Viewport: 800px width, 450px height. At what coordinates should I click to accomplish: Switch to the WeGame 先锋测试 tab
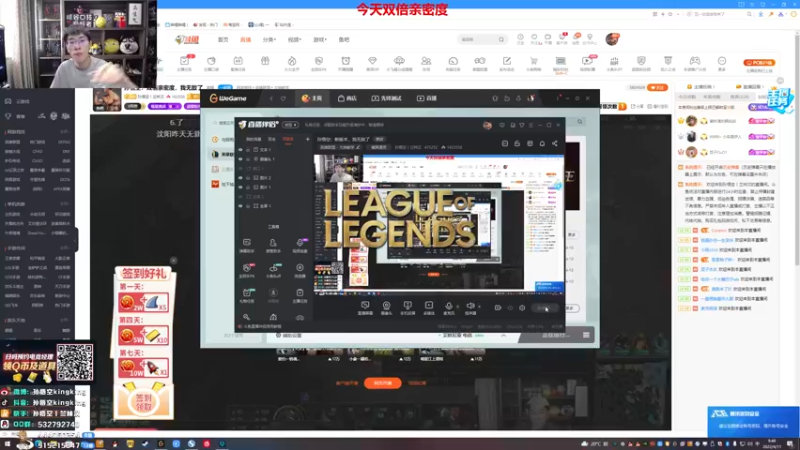[x=386, y=98]
